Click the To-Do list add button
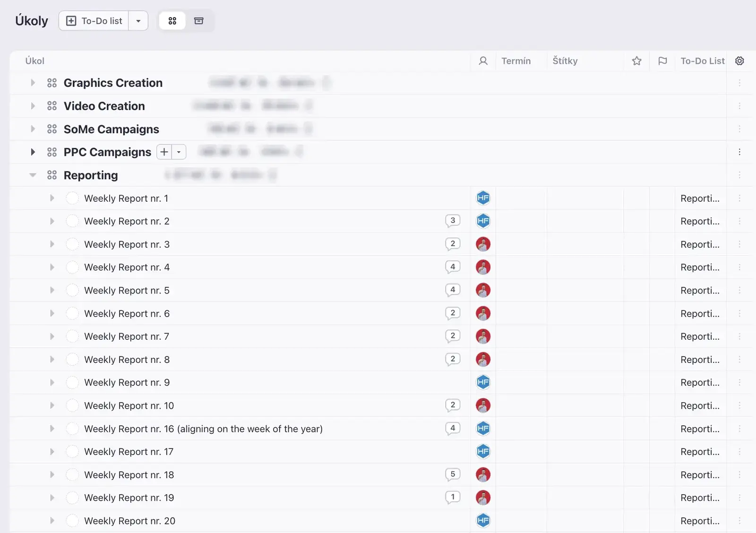Image resolution: width=756 pixels, height=533 pixels. pyautogui.click(x=94, y=21)
